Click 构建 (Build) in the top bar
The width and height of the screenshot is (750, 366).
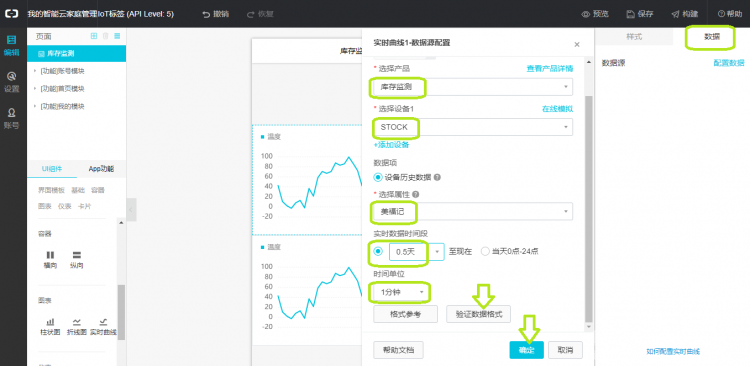684,14
